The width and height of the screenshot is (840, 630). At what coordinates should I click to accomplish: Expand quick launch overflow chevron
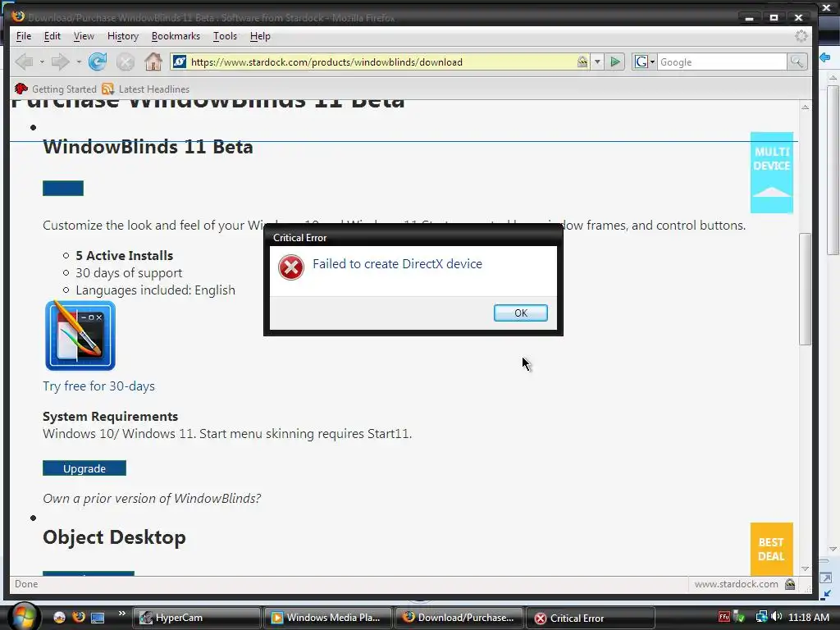pos(121,614)
